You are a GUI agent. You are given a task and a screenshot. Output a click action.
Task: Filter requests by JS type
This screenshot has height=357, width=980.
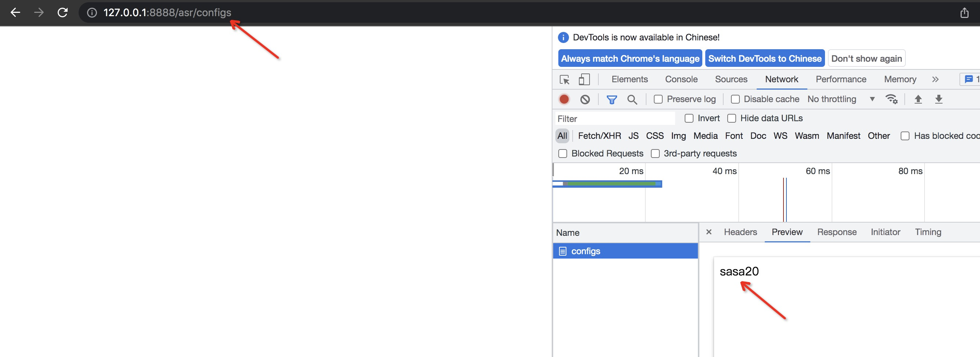click(633, 136)
